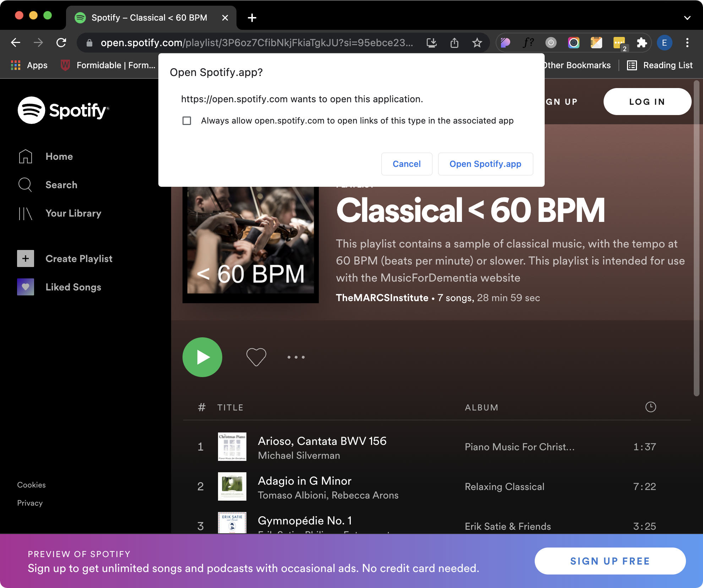Click the green play button
The width and height of the screenshot is (703, 588).
pyautogui.click(x=202, y=357)
